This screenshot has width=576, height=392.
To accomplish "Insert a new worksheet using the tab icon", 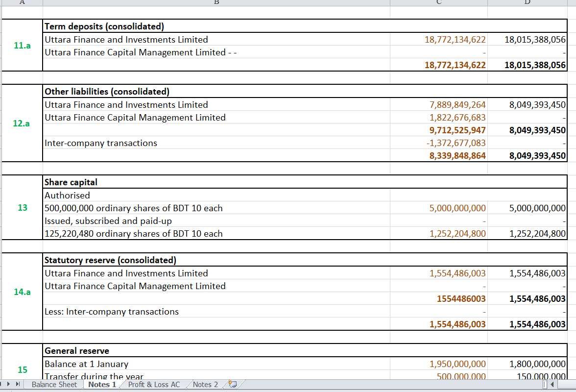I will tap(231, 385).
